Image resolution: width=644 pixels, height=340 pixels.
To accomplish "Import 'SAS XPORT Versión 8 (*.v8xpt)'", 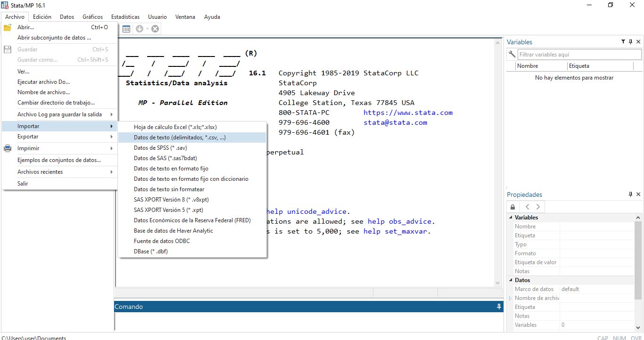I will tap(192, 200).
